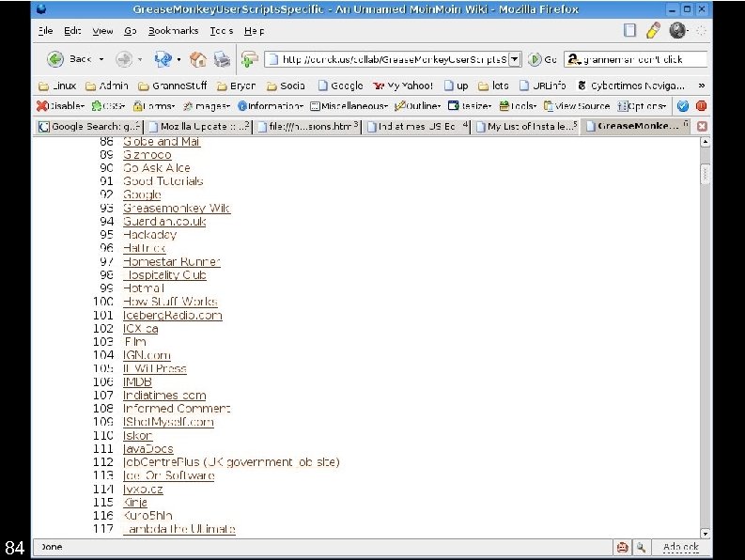Viewport: 745px width, 560px height.
Task: Close the current tab with the red X icon
Action: [702, 127]
